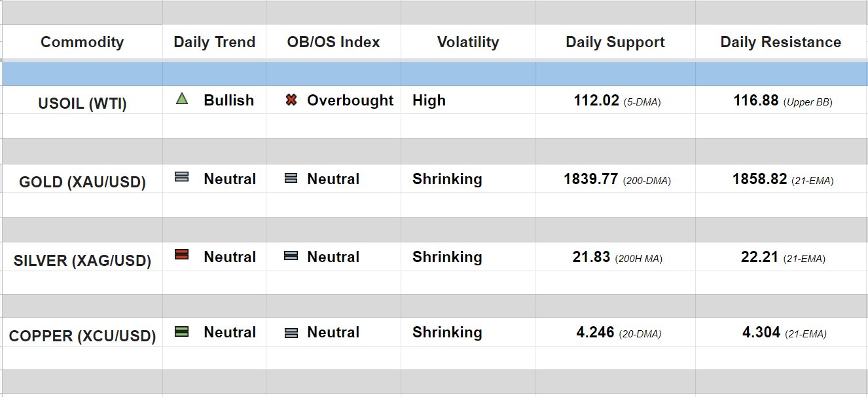868x397 pixels.
Task: Select the GOLD (XAU/USD) cell
Action: point(82,182)
